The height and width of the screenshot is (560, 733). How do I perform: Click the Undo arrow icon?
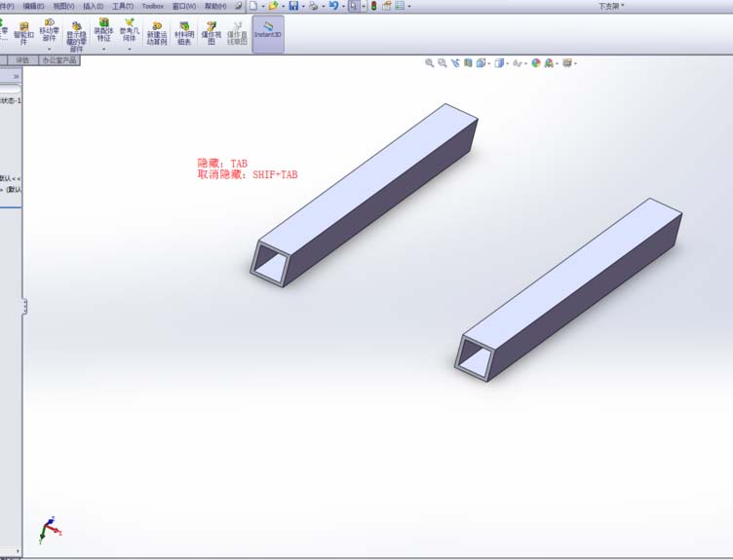click(333, 6)
